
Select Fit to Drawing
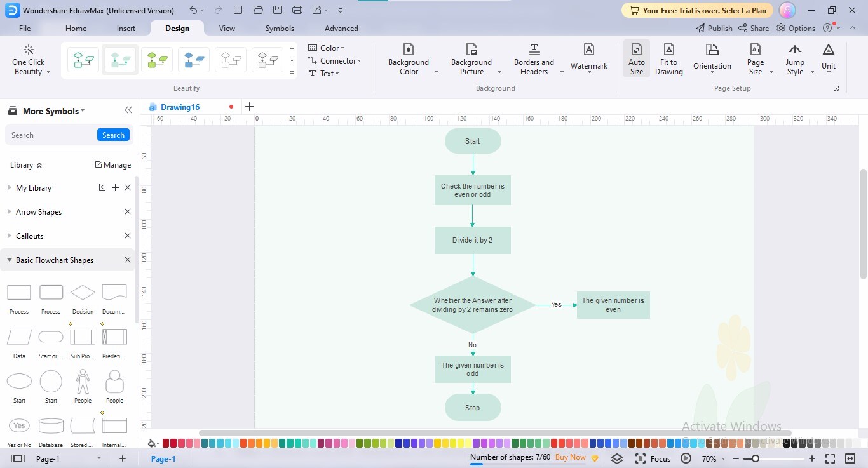tap(668, 60)
